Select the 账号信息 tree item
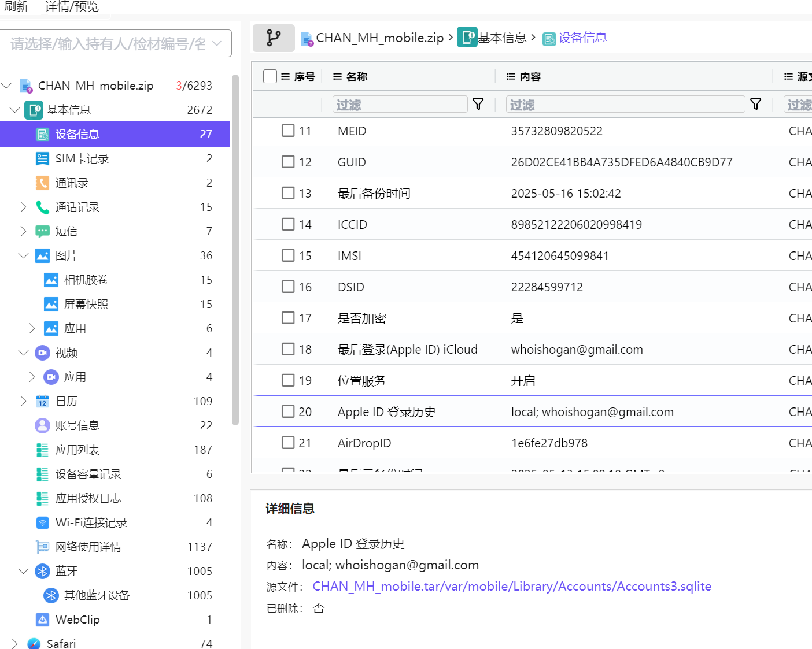Viewport: 812px width, 649px height. [115, 425]
